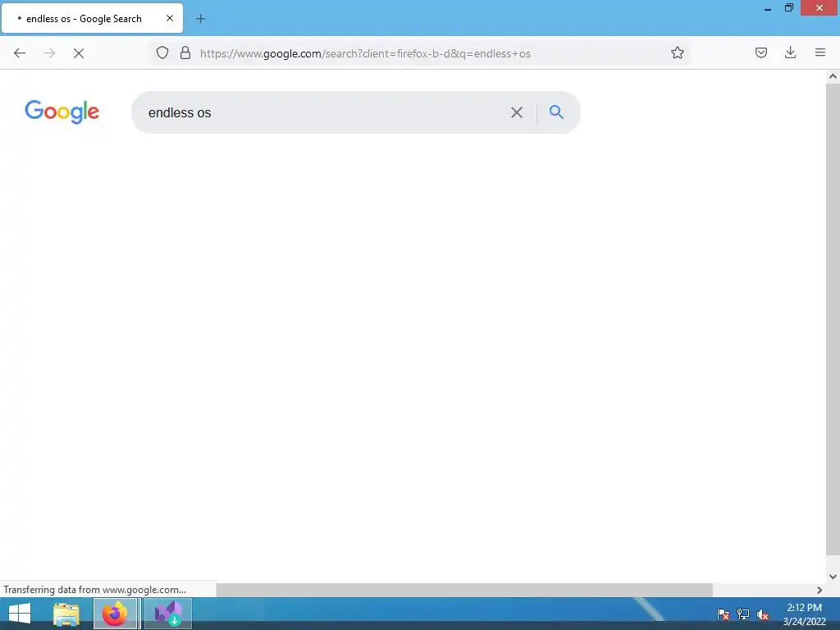This screenshot has height=630, width=840.
Task: Go back to the previous page
Action: click(x=20, y=53)
